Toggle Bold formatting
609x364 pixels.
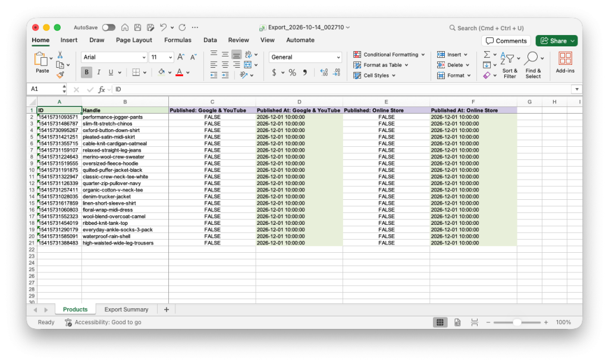pos(86,72)
